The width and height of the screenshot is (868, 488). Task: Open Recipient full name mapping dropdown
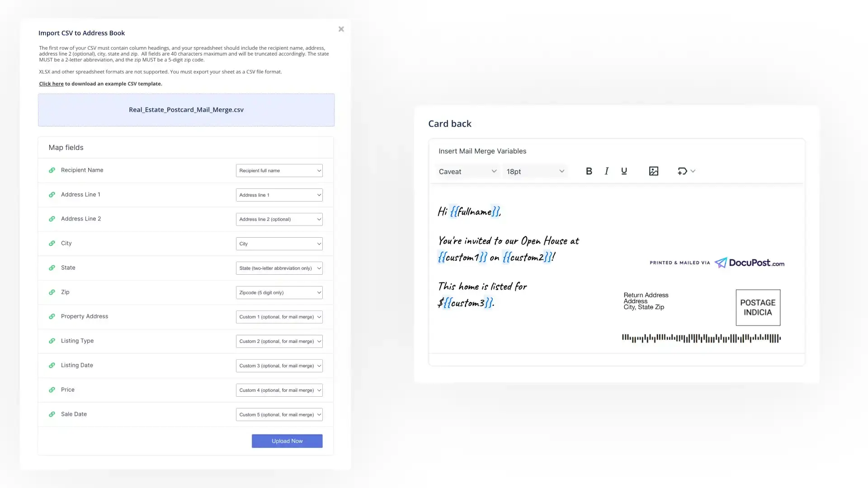pos(279,170)
